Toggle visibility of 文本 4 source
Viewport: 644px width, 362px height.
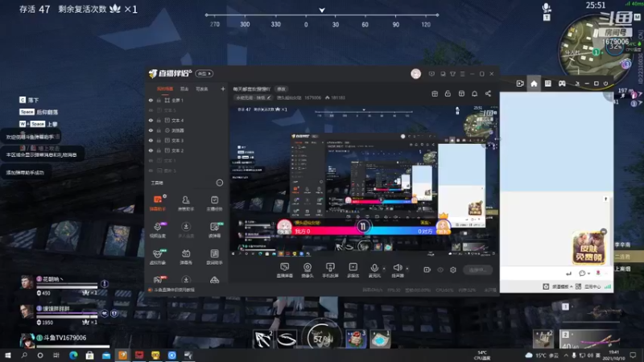[x=151, y=120]
